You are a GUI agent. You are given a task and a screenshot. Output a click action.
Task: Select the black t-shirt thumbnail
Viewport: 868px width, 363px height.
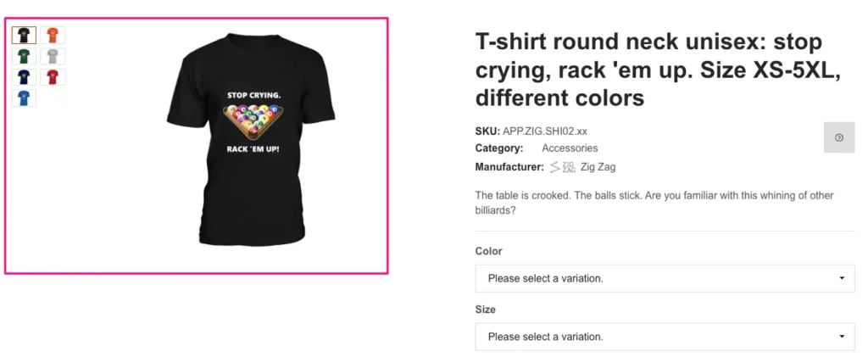pyautogui.click(x=24, y=36)
